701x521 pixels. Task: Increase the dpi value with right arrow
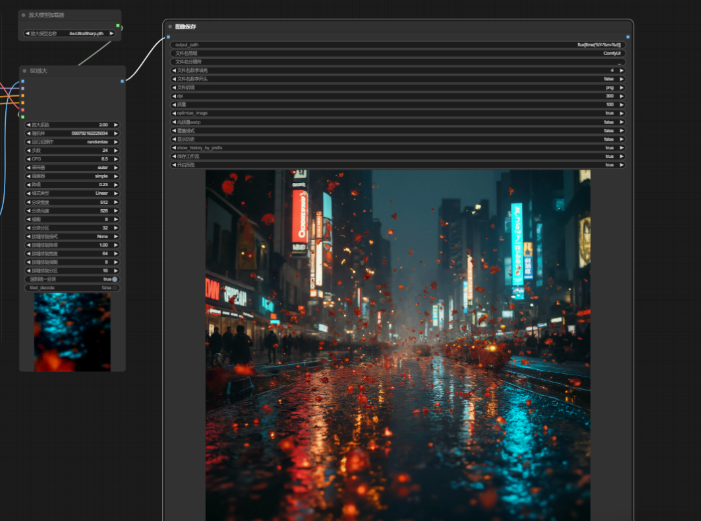pos(621,96)
